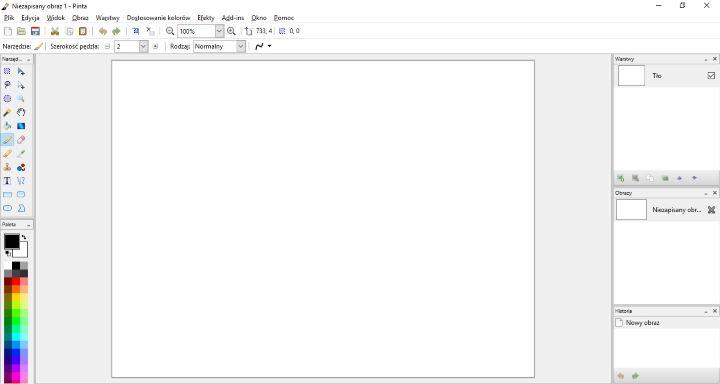Select the Ellipse shape tool
This screenshot has width=720, height=384.
7,208
